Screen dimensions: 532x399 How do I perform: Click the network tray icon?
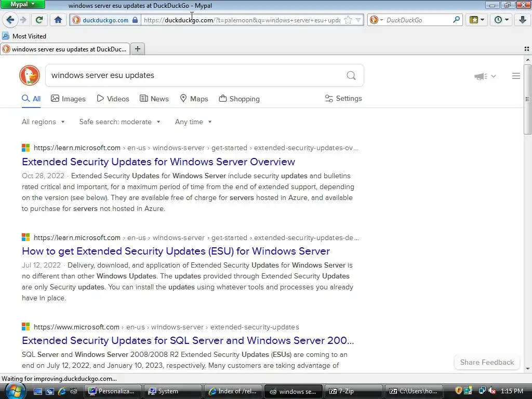coord(482,391)
